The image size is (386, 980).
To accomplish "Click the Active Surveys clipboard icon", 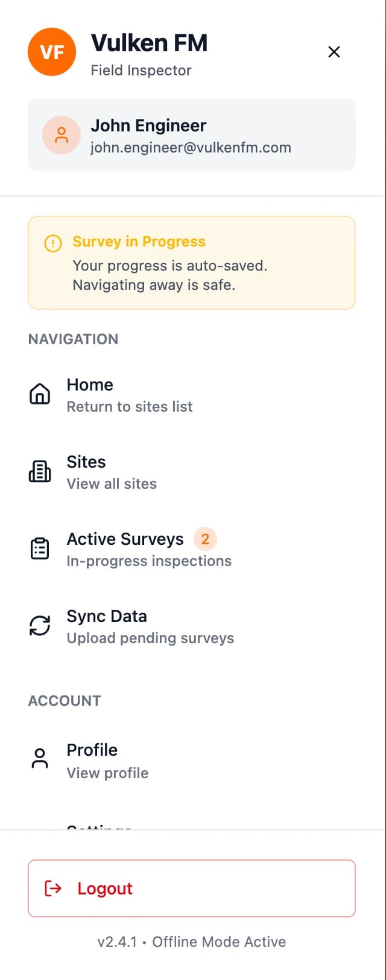I will pyautogui.click(x=40, y=548).
